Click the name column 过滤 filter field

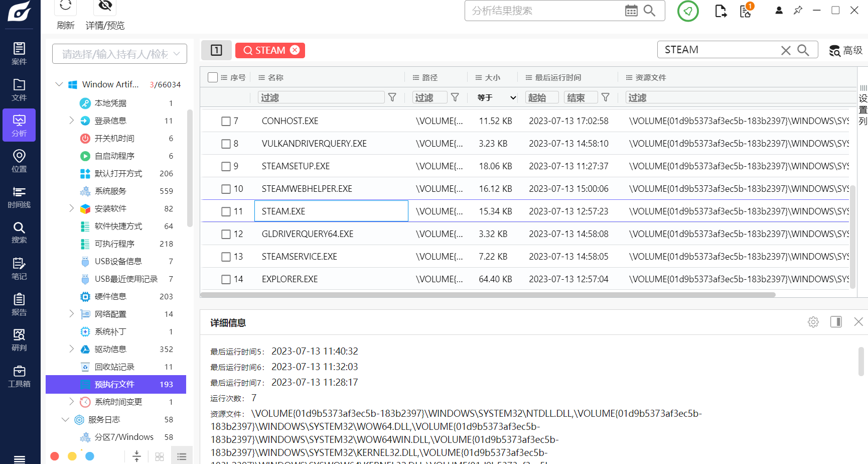[x=321, y=97]
